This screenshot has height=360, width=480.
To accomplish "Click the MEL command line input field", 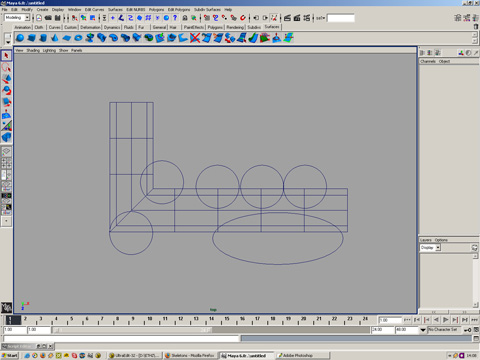I will [122, 339].
